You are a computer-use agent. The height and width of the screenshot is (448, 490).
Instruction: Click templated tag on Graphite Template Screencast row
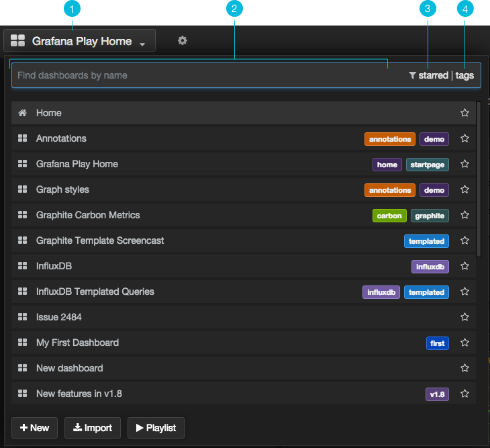pyautogui.click(x=426, y=241)
